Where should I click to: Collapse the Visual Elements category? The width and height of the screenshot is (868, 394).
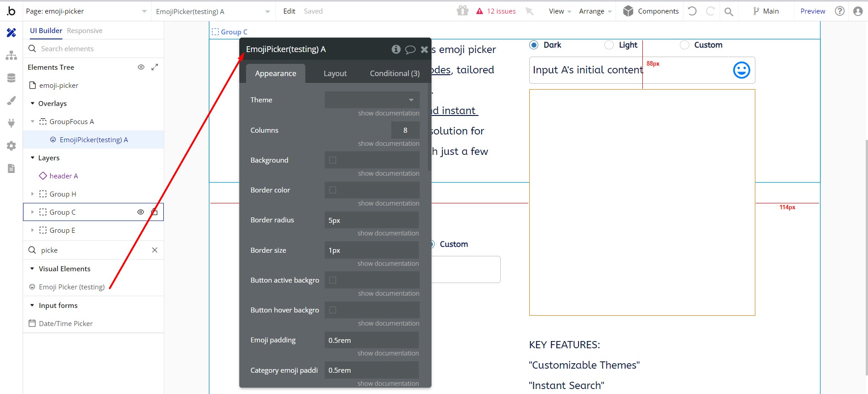(32, 269)
